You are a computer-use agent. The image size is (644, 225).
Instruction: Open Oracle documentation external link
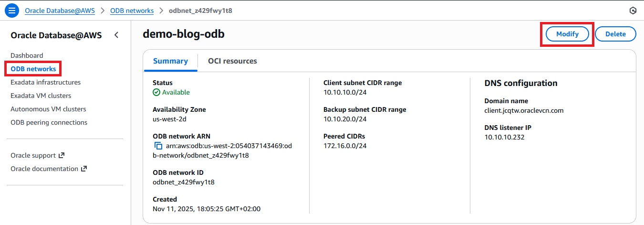click(49, 169)
